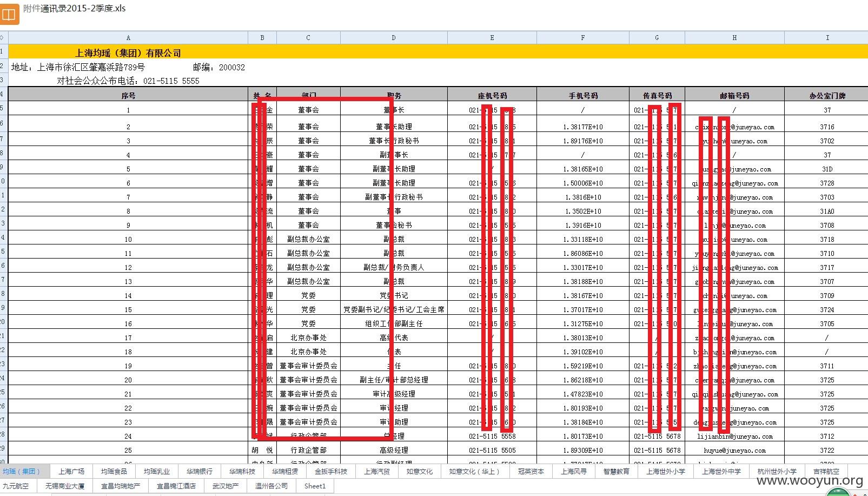
Task: Select column A header
Action: pyautogui.click(x=128, y=37)
